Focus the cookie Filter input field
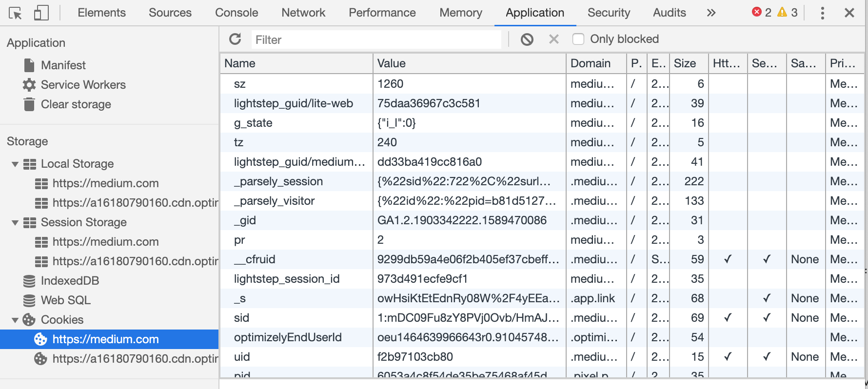Viewport: 868px width, 389px height. (x=376, y=39)
